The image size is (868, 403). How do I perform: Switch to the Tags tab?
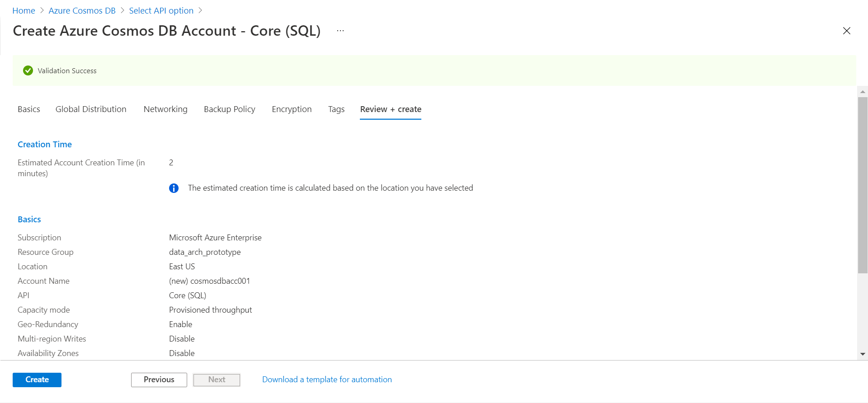click(x=336, y=109)
